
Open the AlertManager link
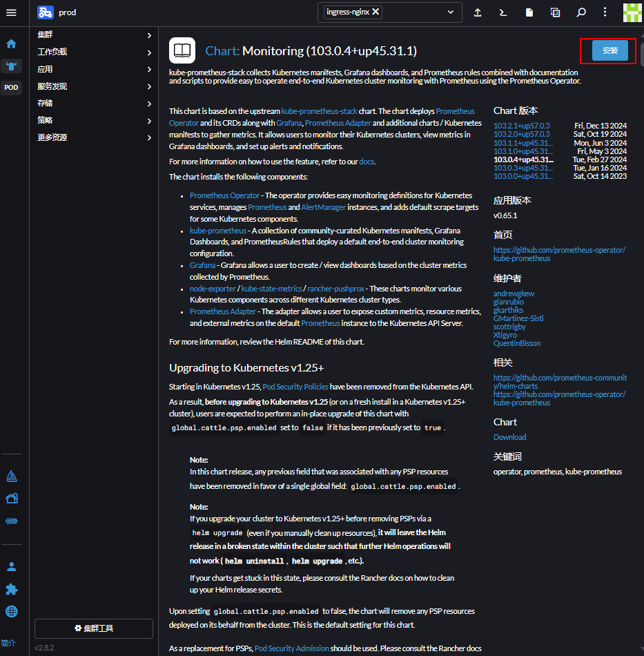point(323,207)
